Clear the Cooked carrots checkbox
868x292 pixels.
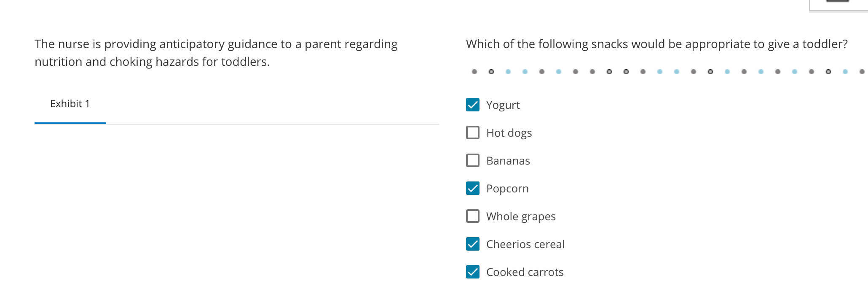[x=473, y=272]
